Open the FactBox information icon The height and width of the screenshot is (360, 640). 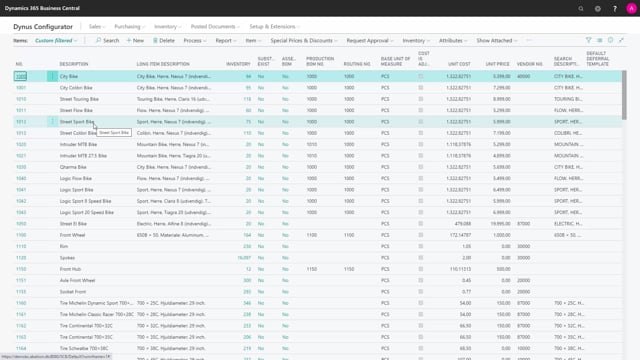[611, 40]
